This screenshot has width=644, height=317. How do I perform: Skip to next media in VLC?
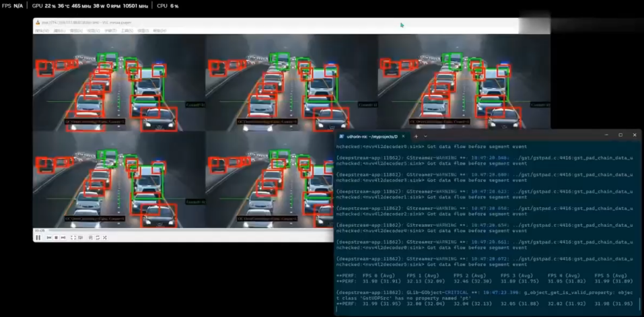point(63,238)
